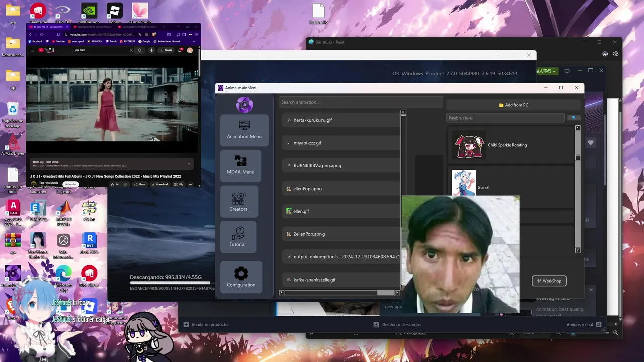The image size is (644, 362).
Task: Click the Share button under video
Action: point(139,184)
